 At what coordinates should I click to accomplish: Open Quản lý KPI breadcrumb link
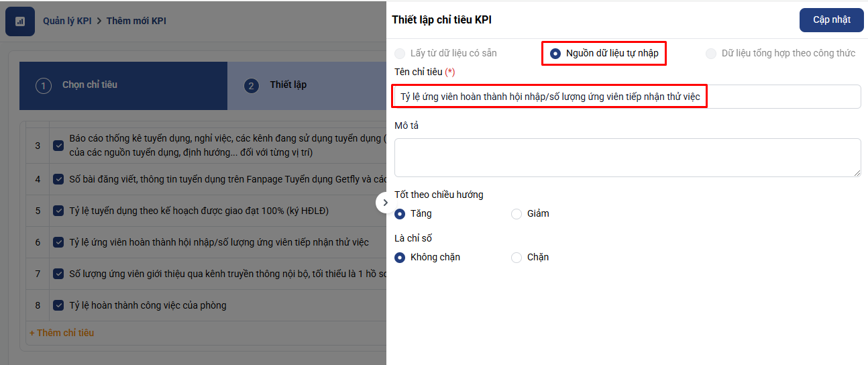click(x=67, y=21)
